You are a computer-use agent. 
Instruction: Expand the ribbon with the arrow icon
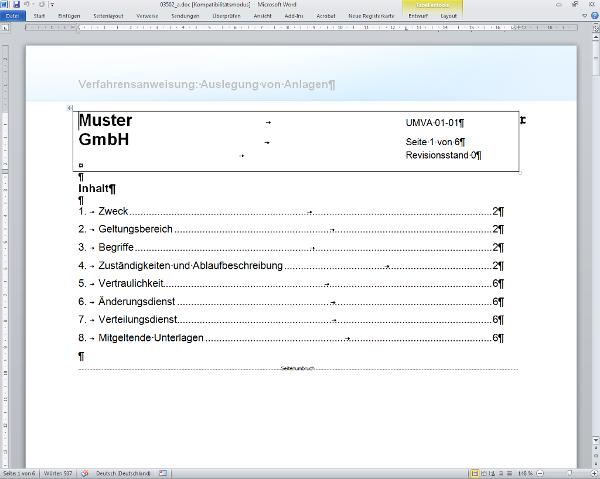pyautogui.click(x=583, y=17)
